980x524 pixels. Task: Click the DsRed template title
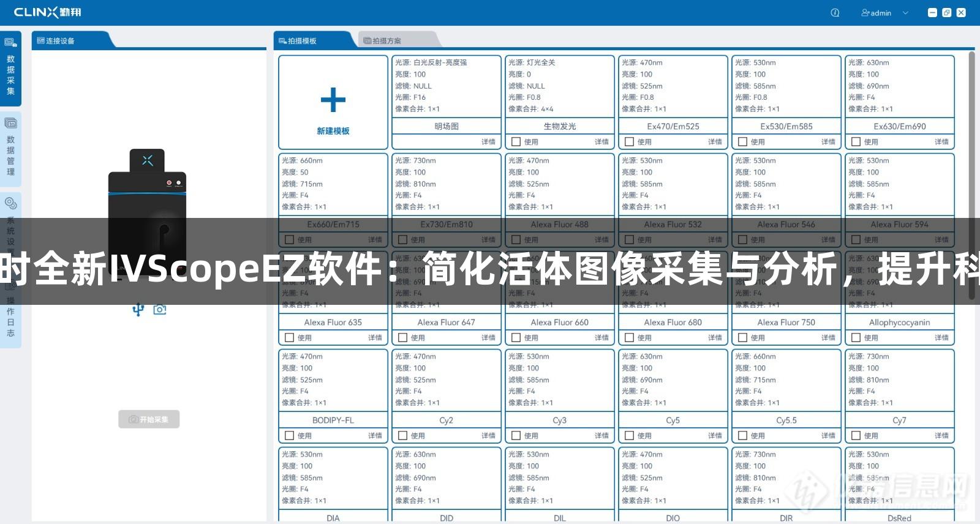(x=900, y=518)
